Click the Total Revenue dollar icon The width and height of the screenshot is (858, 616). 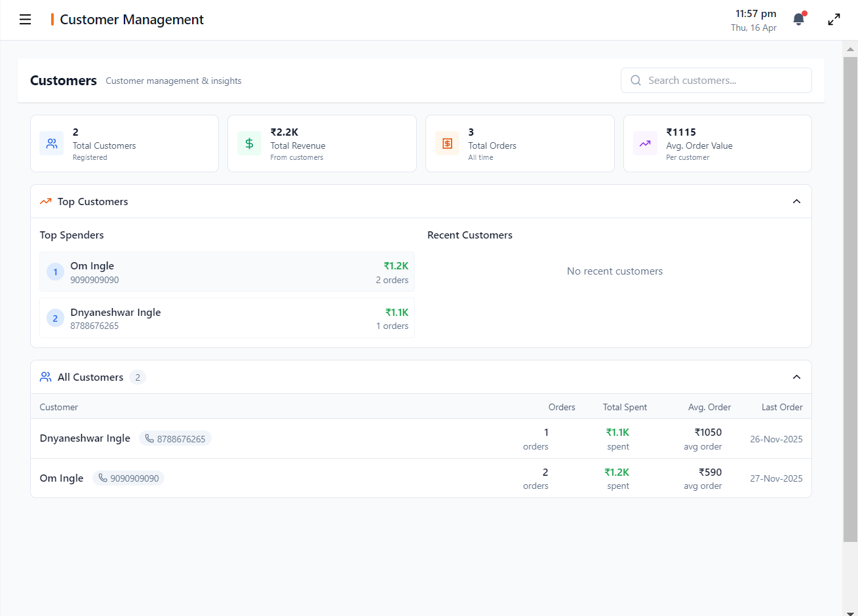click(249, 144)
